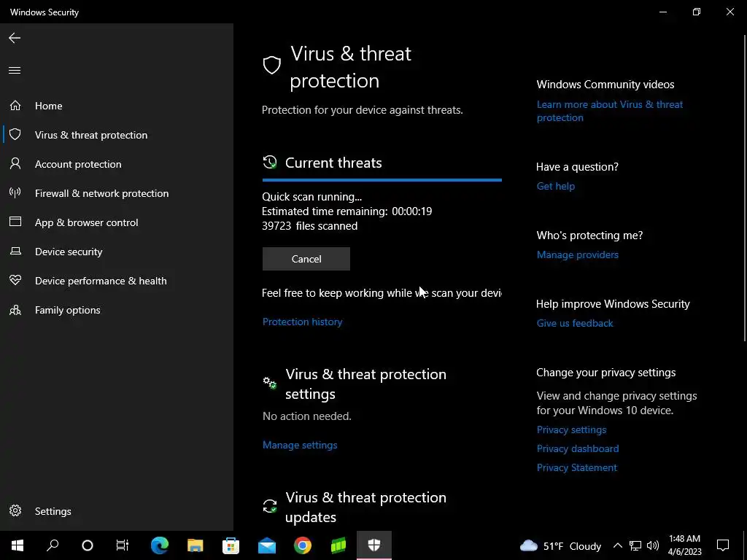Open the weather widget cloud icon
The image size is (747, 560).
coord(528,545)
